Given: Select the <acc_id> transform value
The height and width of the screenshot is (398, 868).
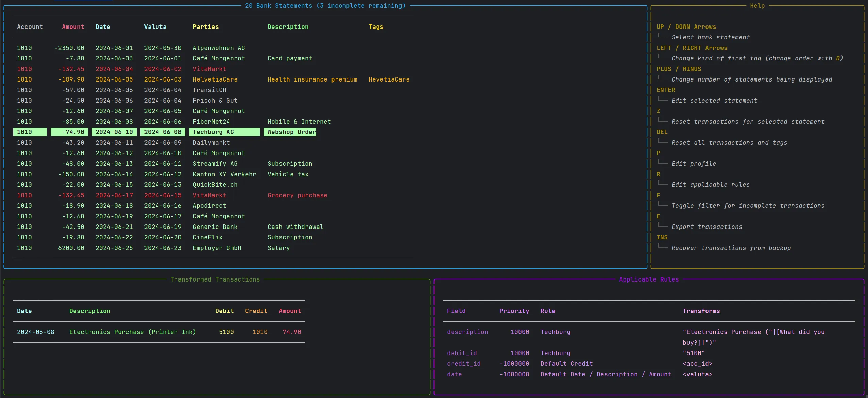Looking at the screenshot, I should pos(697,364).
